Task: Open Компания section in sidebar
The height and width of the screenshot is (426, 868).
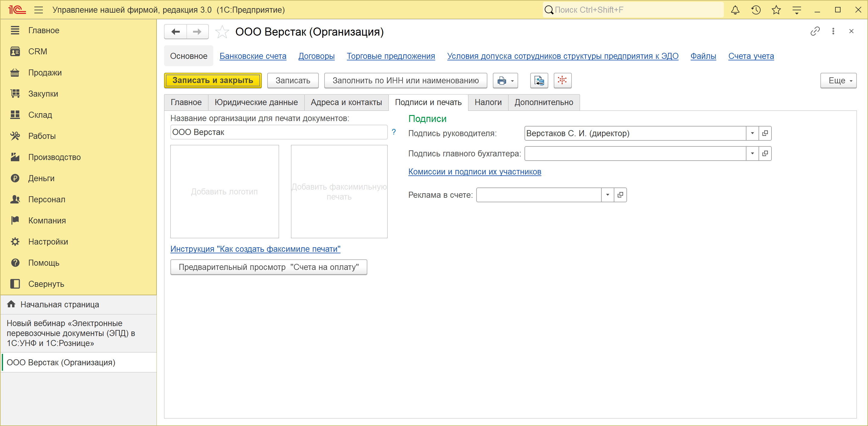Action: [x=78, y=221]
